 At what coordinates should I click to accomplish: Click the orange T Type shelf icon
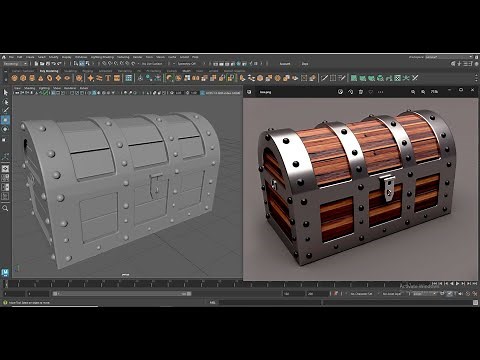pos(108,78)
